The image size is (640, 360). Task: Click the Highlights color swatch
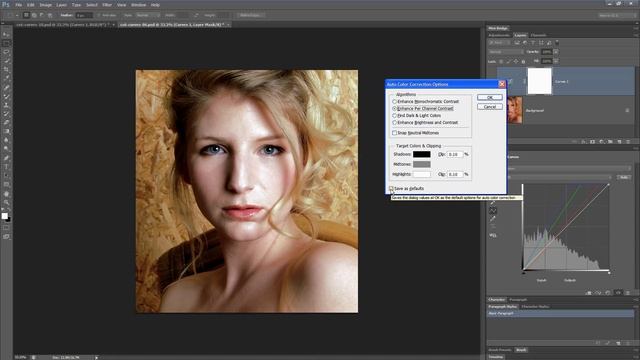(422, 174)
